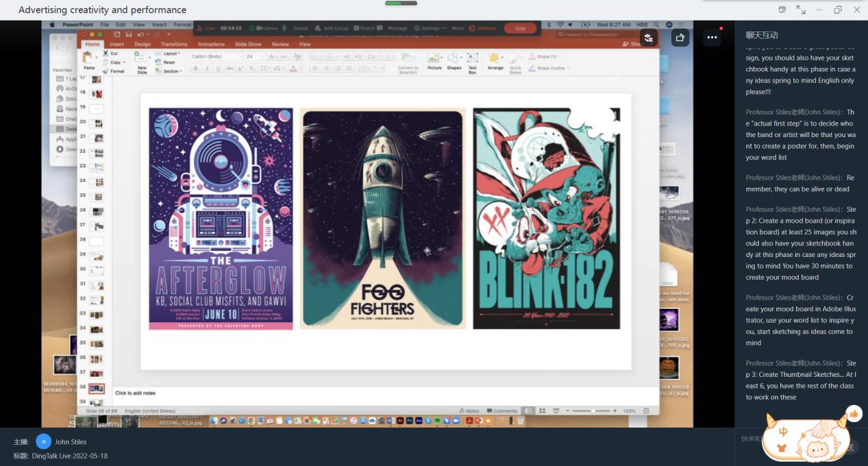The width and height of the screenshot is (868, 466).
Task: Click the subtitle translation icon on the video
Action: pyautogui.click(x=648, y=38)
